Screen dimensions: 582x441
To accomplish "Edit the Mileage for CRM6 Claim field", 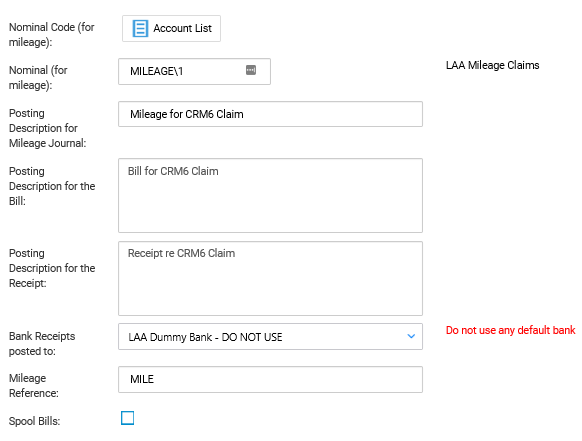I will click(x=270, y=114).
